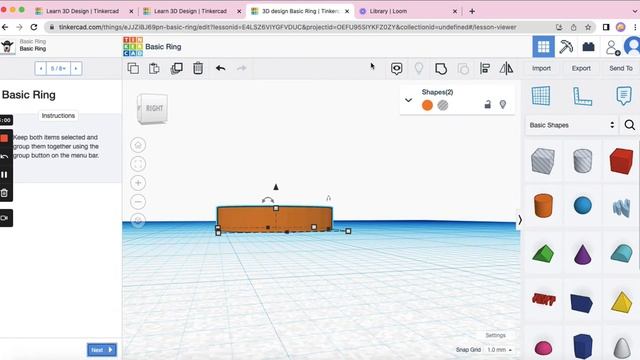Click the Send To button
Screen dimensions: 640x360
point(621,68)
